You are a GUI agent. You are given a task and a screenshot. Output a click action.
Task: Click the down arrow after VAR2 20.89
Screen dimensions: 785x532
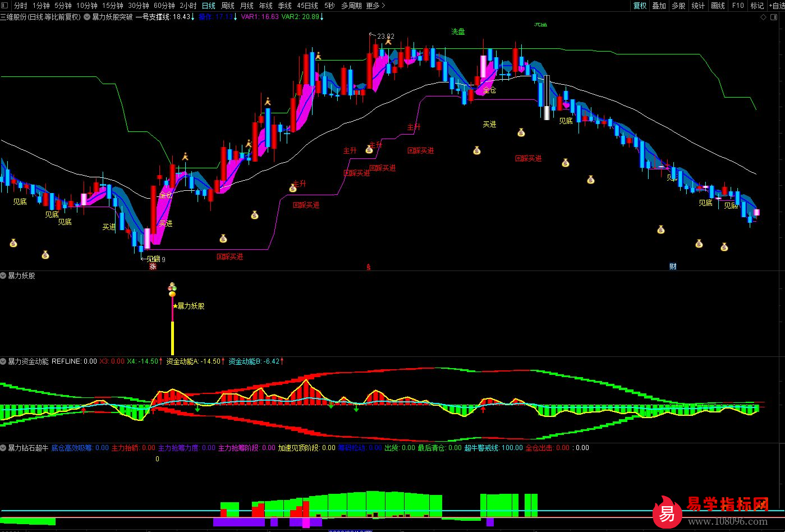(x=322, y=17)
